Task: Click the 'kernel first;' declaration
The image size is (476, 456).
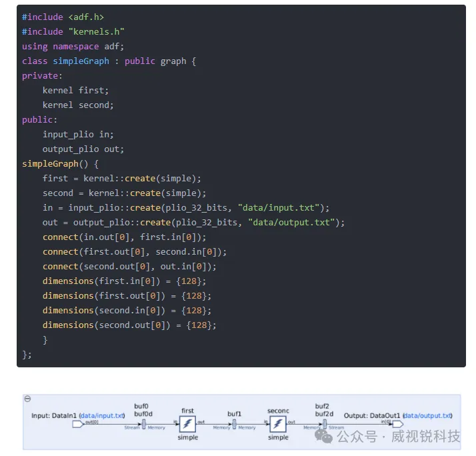Action: (x=75, y=90)
